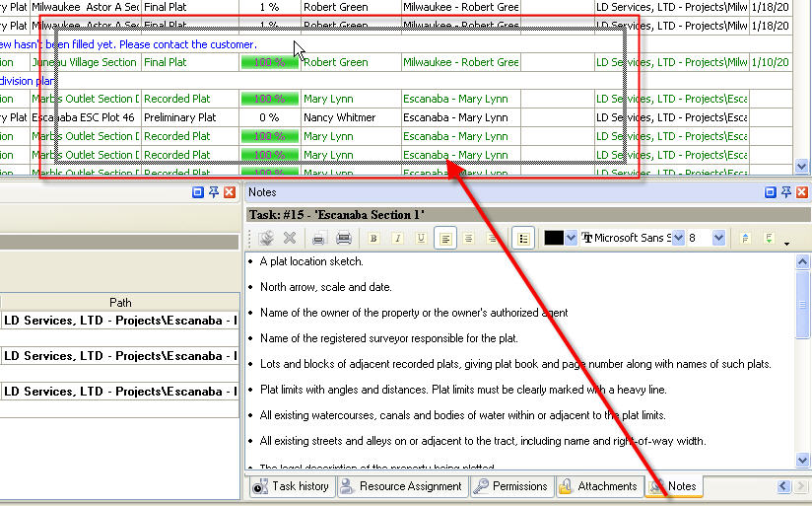Click the delete X icon in Notes toolbar
This screenshot has width=812, height=506.
point(290,238)
